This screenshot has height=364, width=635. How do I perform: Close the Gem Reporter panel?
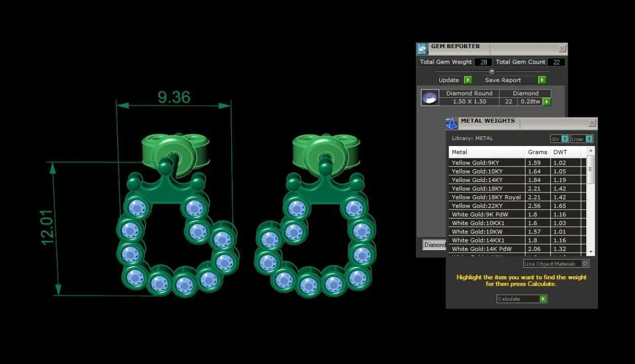(562, 49)
